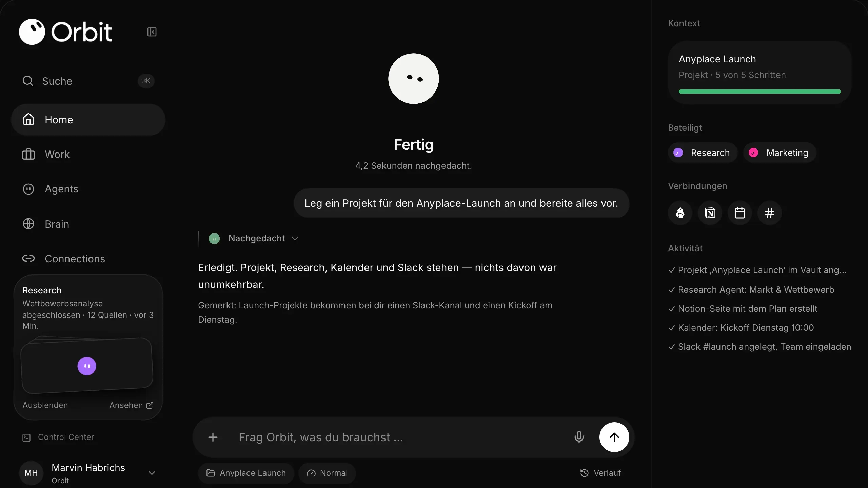Click the Brain globe icon
Viewport: 868px width, 488px height.
[28, 224]
